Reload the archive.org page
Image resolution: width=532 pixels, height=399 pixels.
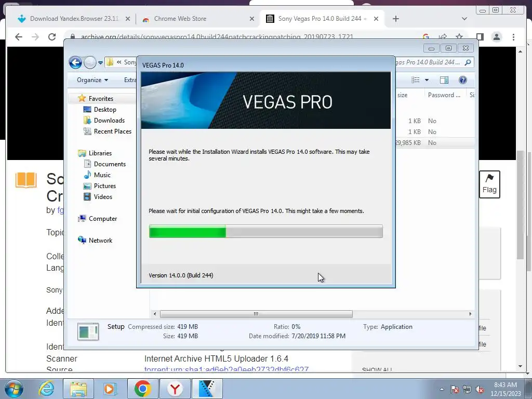(52, 37)
